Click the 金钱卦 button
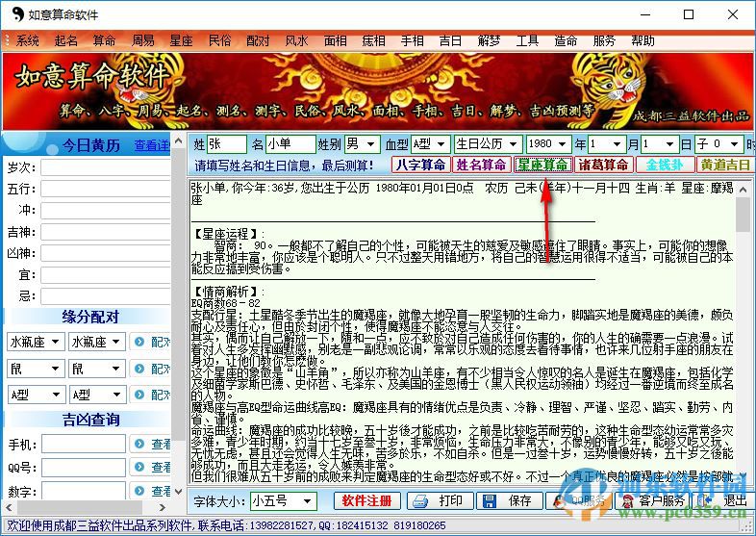Screen dimensions: 756x536 (665, 165)
